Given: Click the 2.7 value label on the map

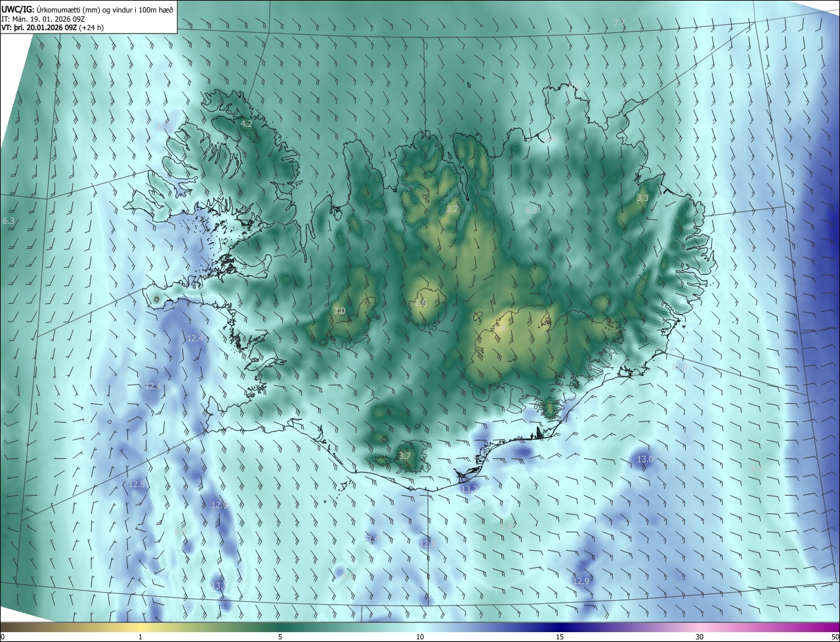Looking at the screenshot, I should [x=452, y=209].
